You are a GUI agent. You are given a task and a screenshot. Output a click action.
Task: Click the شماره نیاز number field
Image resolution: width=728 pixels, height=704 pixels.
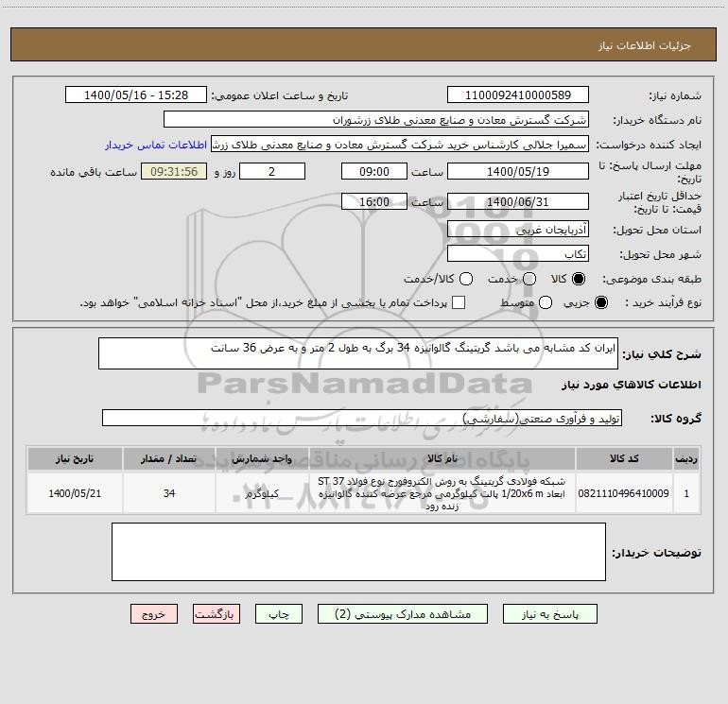click(x=518, y=94)
